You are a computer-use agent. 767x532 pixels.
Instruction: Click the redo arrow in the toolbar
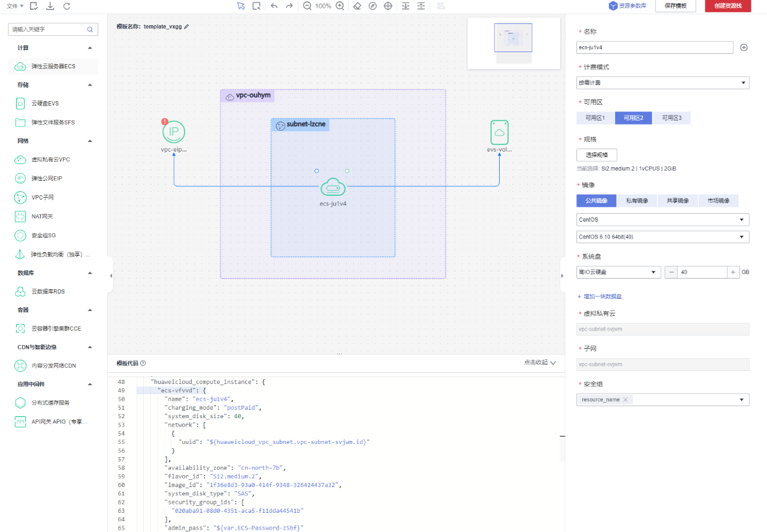coord(289,6)
